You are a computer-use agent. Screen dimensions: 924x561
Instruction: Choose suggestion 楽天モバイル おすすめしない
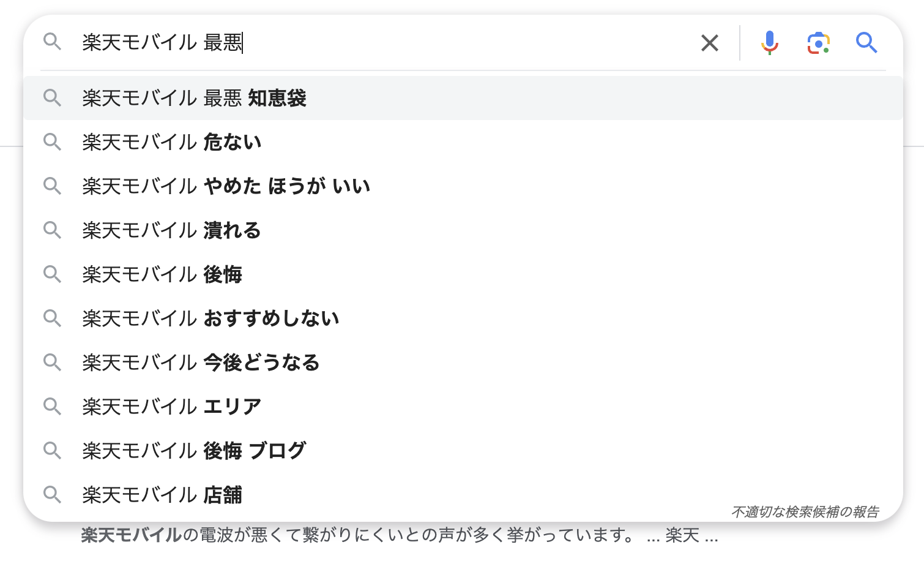463,318
